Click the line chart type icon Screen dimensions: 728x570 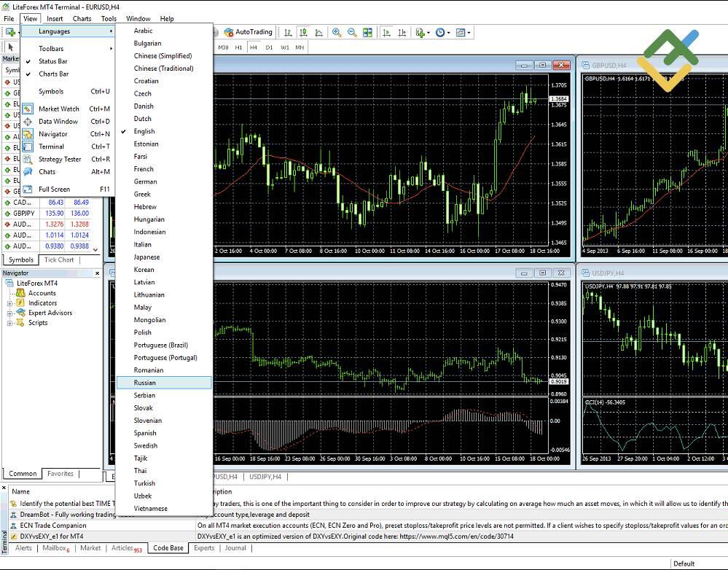[x=320, y=32]
